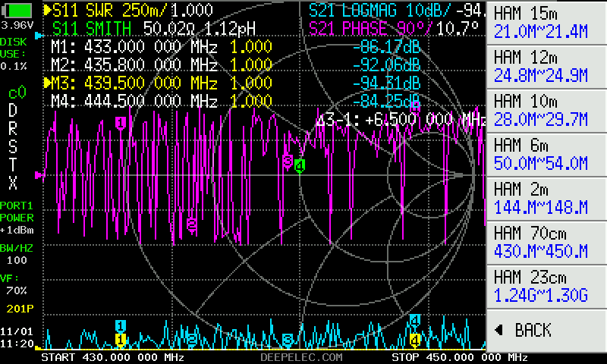Select the S11 SMITH trace header

point(154,28)
